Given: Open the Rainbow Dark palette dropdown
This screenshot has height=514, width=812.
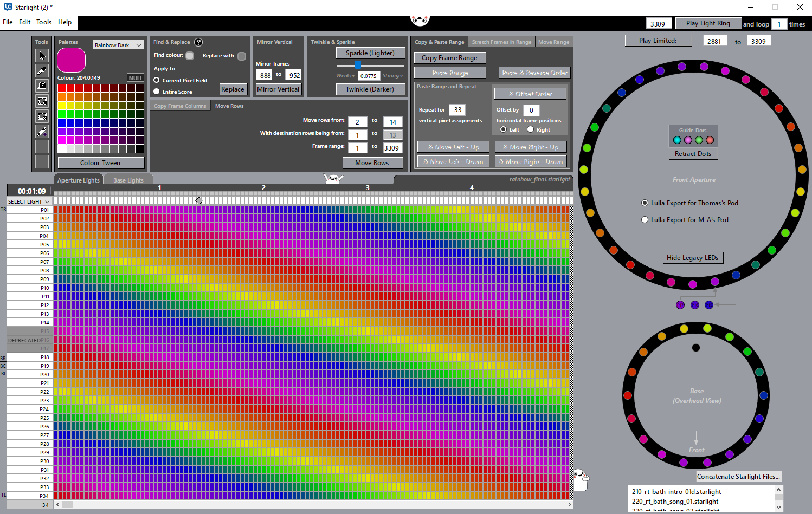Looking at the screenshot, I should pos(118,45).
